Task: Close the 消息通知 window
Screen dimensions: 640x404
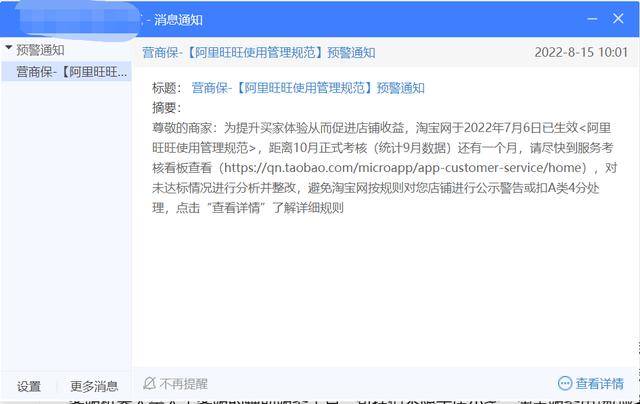Action: tap(621, 17)
